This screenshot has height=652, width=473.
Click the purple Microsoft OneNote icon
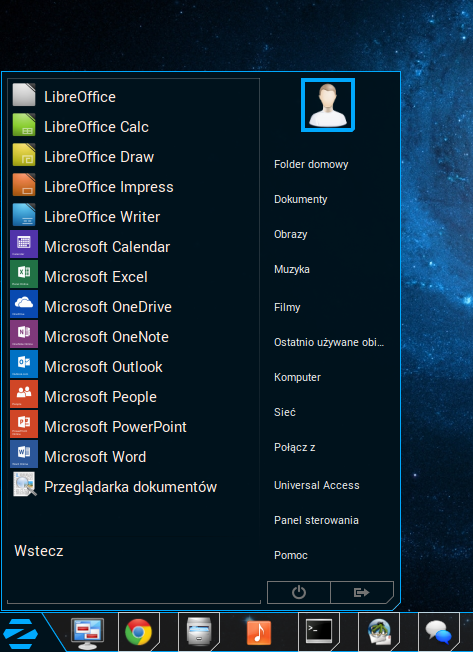click(24, 334)
